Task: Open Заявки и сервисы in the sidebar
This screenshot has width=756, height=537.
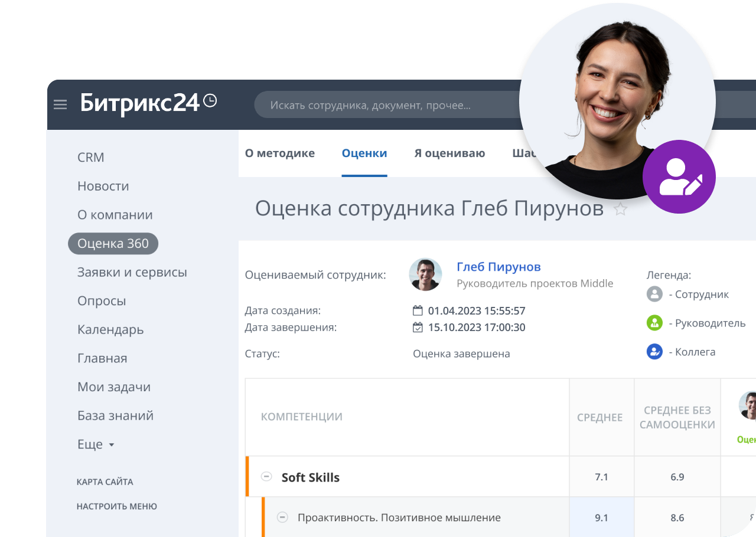Action: click(132, 272)
